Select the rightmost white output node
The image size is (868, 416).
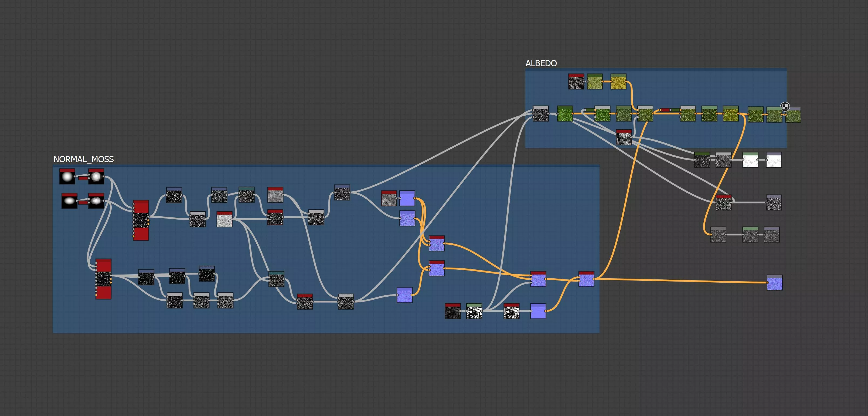tap(774, 160)
